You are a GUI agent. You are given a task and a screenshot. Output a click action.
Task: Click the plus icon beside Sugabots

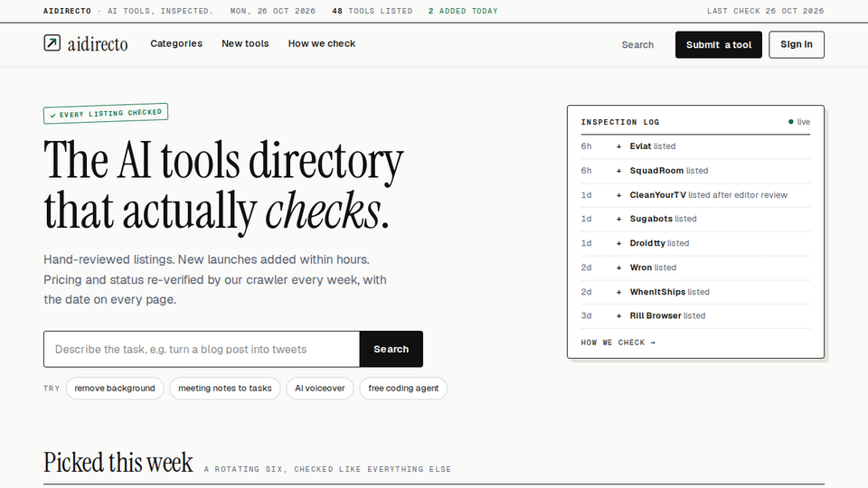pyautogui.click(x=618, y=219)
